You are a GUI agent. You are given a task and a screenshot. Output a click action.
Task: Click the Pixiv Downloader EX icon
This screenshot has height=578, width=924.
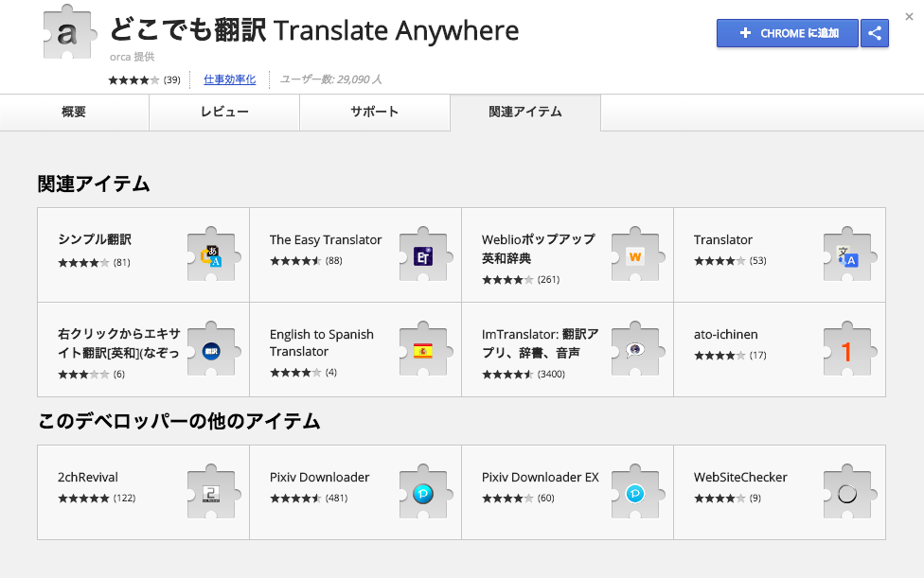pos(636,492)
